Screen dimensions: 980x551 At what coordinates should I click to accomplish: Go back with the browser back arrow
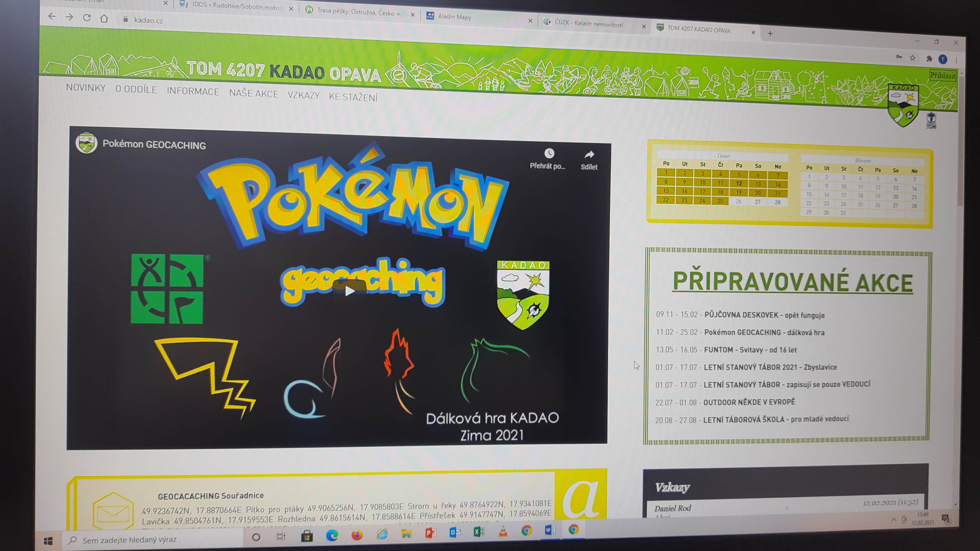[52, 16]
